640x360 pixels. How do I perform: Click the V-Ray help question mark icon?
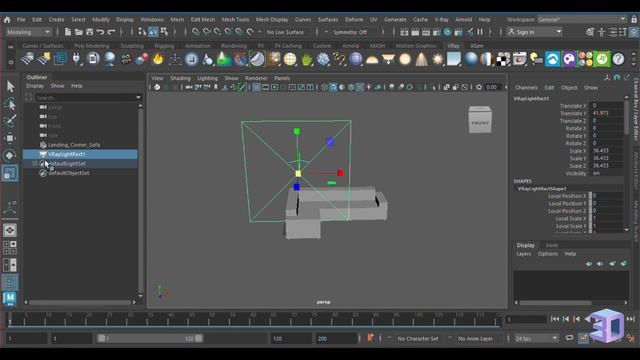tap(618, 60)
